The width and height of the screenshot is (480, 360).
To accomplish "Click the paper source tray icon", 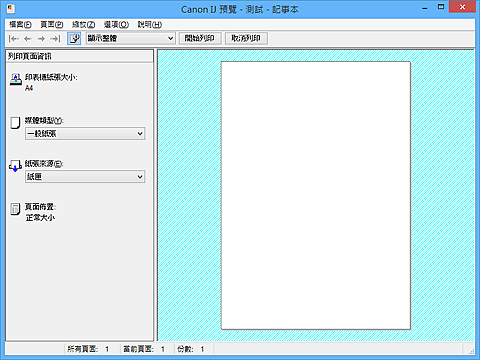I will click(15, 166).
